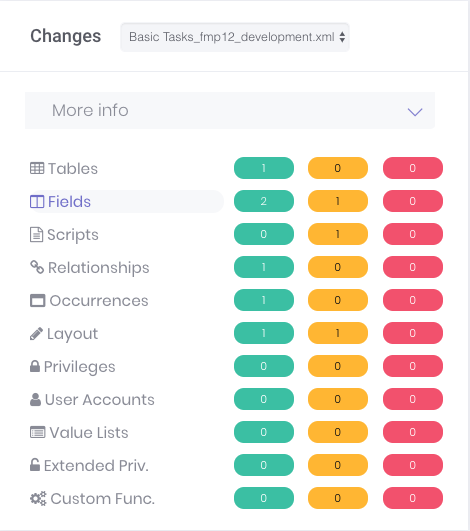Click the orange modified badge for Layout
Image resolution: width=470 pixels, height=531 pixels.
coord(338,333)
